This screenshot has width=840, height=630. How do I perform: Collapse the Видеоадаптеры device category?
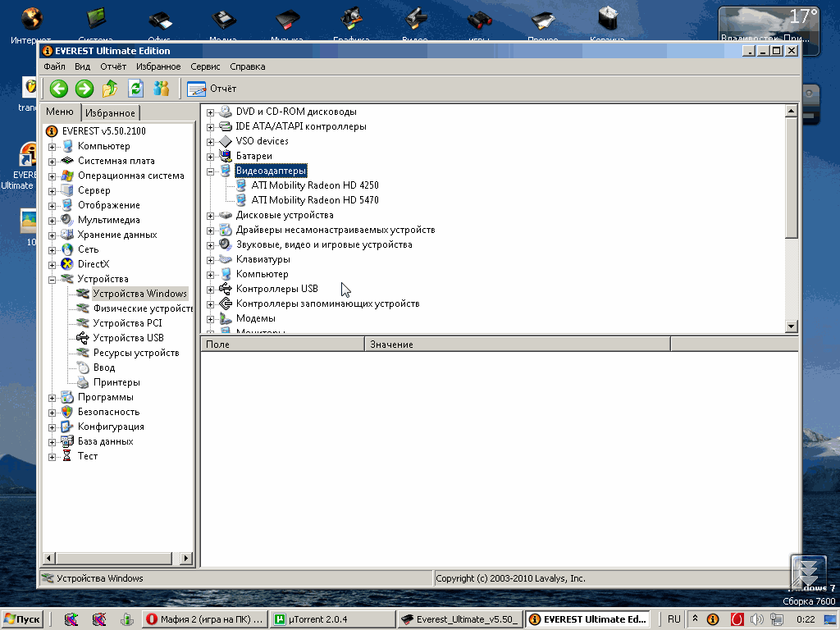coord(211,171)
